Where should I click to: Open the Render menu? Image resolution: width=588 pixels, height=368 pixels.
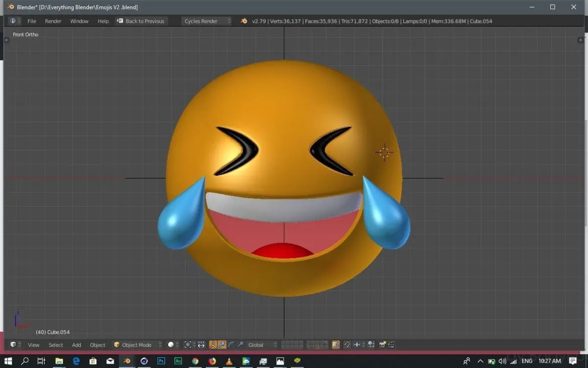(53, 21)
